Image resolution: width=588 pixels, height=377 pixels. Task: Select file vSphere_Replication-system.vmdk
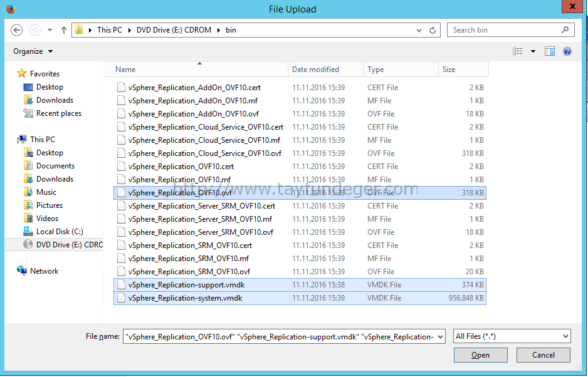click(x=300, y=298)
